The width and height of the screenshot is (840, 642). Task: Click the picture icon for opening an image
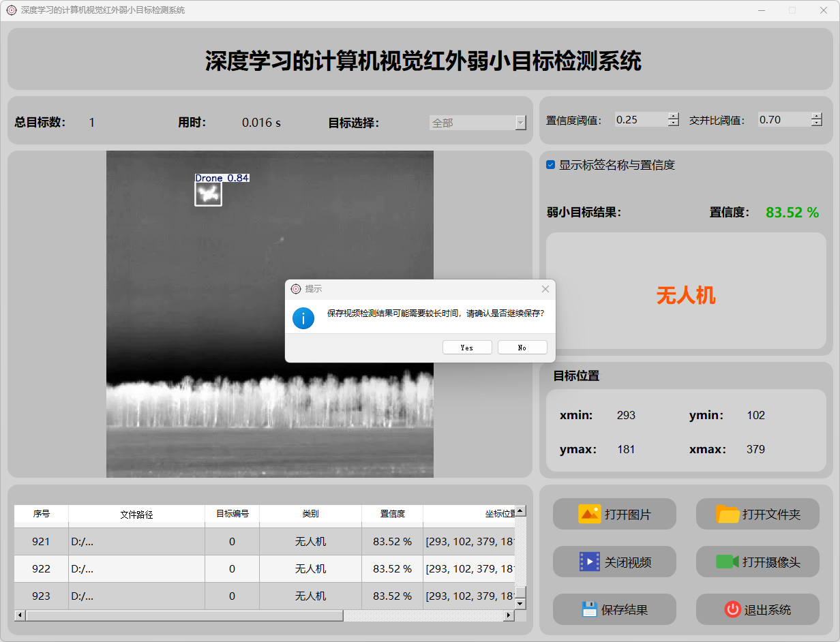[589, 514]
